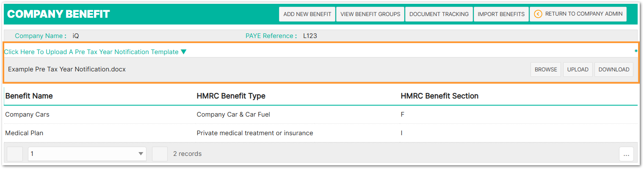Image resolution: width=644 pixels, height=169 pixels.
Task: Click Import Benefits
Action: click(x=501, y=14)
